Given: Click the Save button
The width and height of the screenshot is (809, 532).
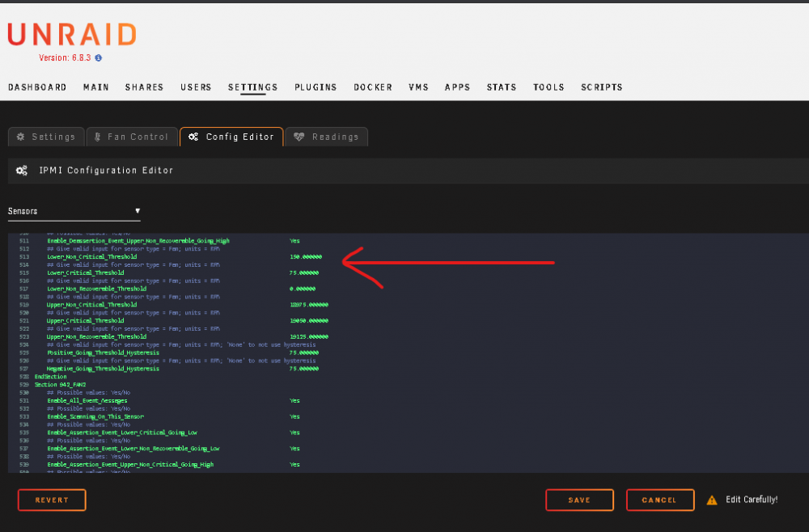Looking at the screenshot, I should pos(579,500).
